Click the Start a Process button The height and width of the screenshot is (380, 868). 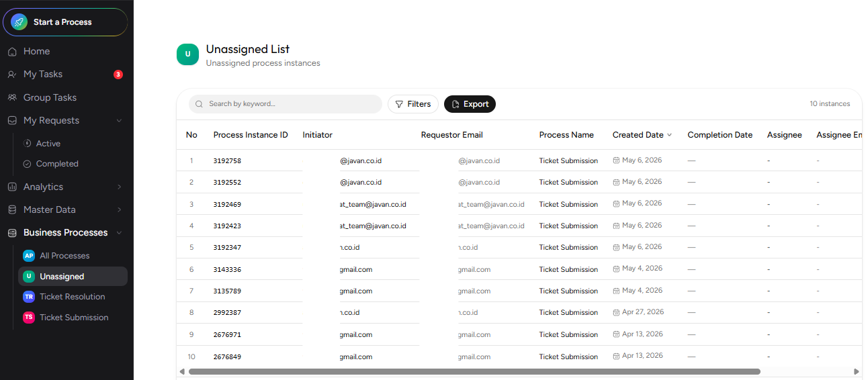click(x=65, y=22)
